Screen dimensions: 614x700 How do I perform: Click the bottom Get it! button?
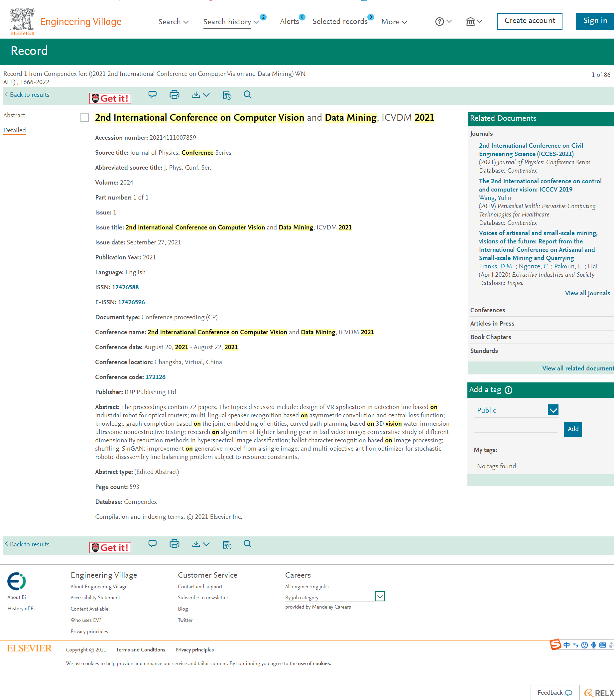110,548
